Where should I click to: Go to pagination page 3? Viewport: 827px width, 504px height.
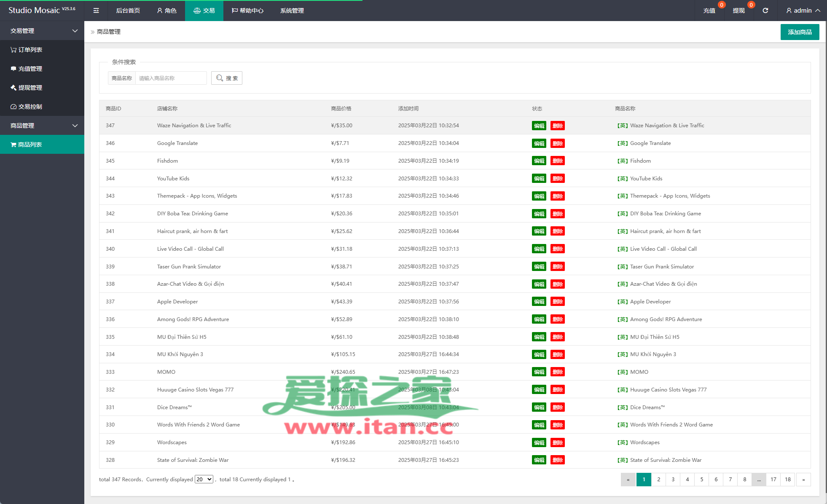pos(673,480)
